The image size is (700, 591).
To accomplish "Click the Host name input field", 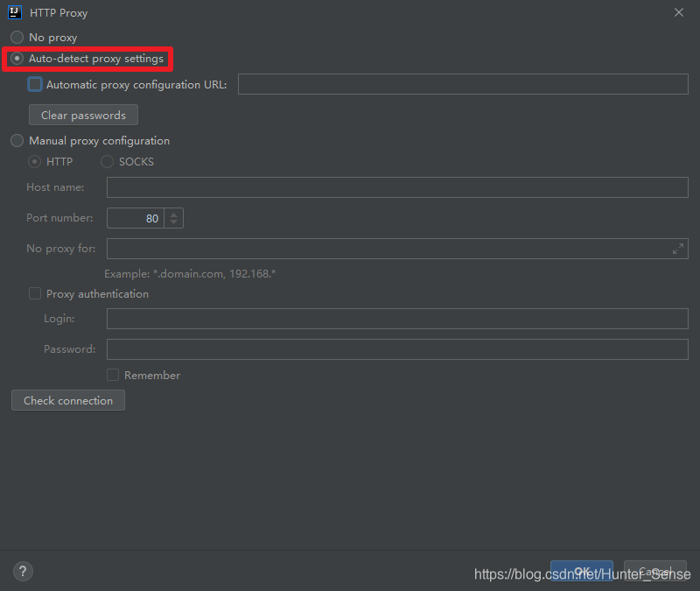I will tap(397, 187).
